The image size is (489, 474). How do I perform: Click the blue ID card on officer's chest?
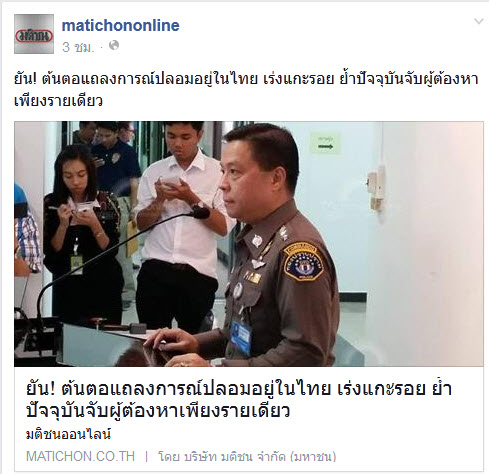(240, 337)
